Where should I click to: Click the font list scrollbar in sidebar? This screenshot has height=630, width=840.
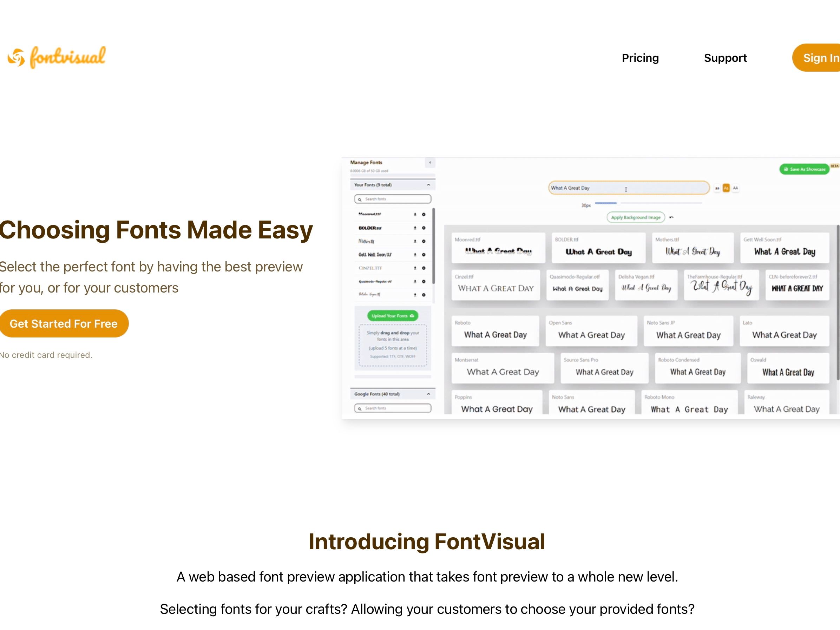point(433,246)
